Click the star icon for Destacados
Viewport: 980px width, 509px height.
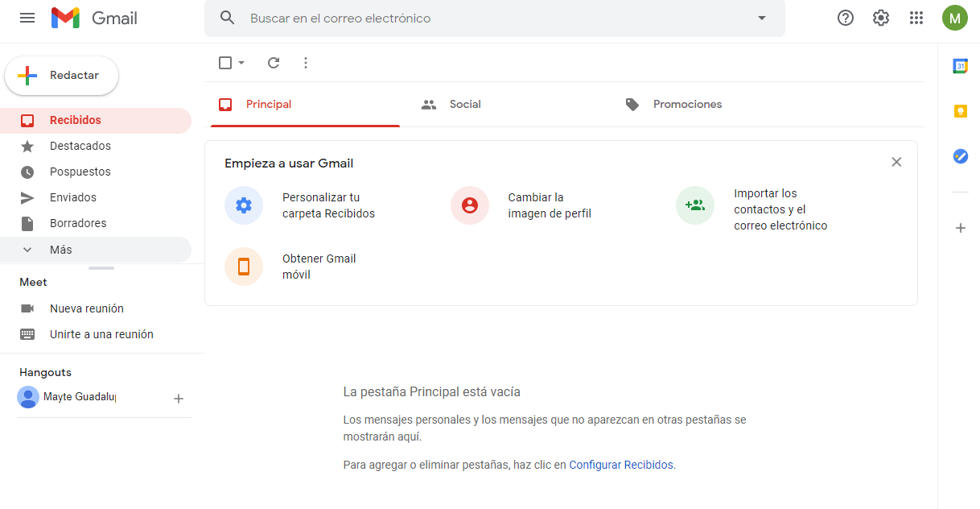click(x=27, y=146)
